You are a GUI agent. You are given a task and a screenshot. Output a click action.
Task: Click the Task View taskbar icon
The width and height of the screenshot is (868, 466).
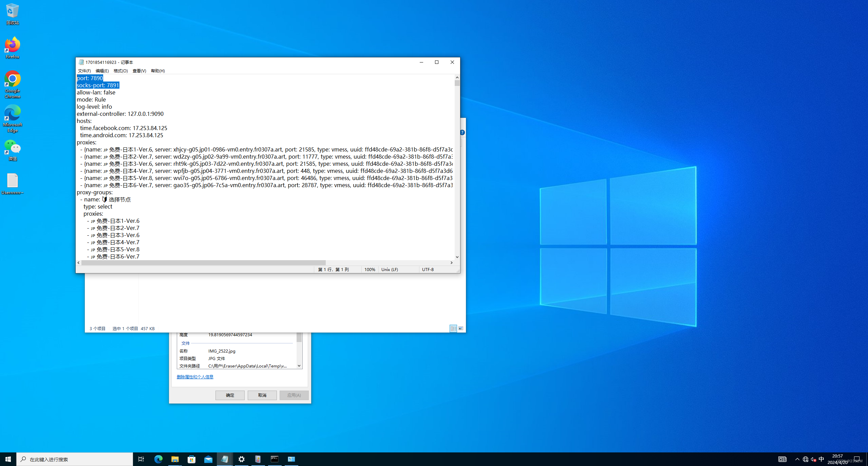tap(141, 459)
